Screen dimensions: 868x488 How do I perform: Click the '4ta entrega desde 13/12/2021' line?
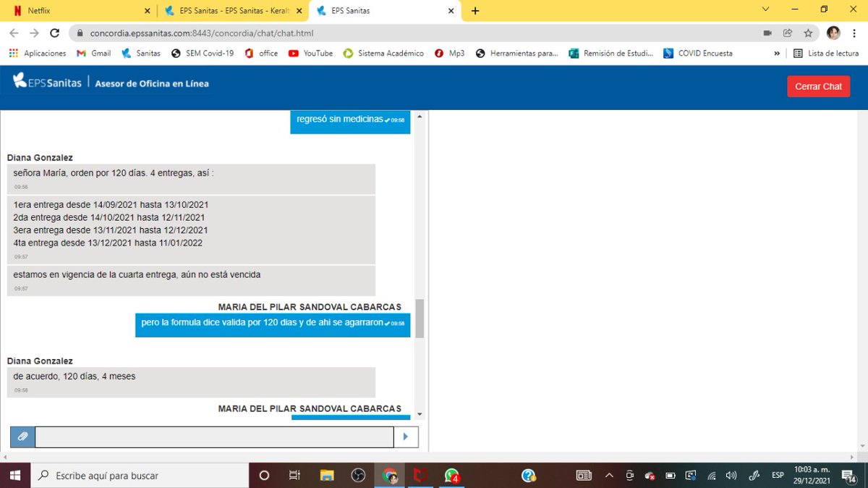pyautogui.click(x=108, y=243)
